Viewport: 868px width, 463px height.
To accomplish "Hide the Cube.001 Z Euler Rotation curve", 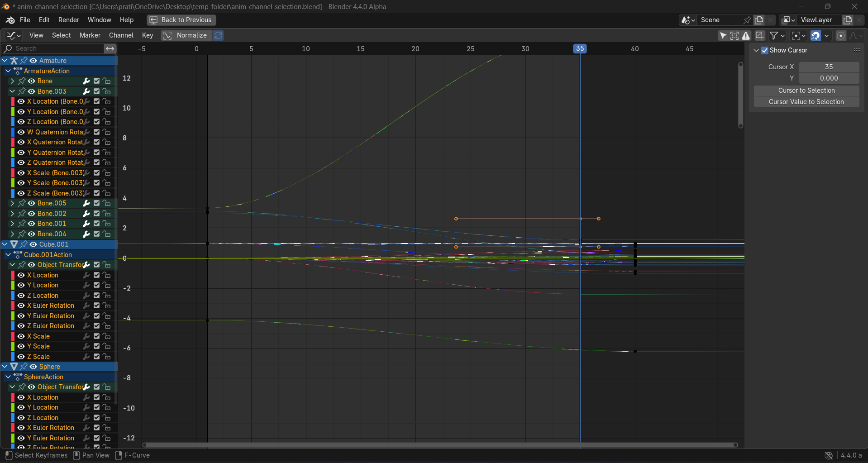I will (x=21, y=326).
